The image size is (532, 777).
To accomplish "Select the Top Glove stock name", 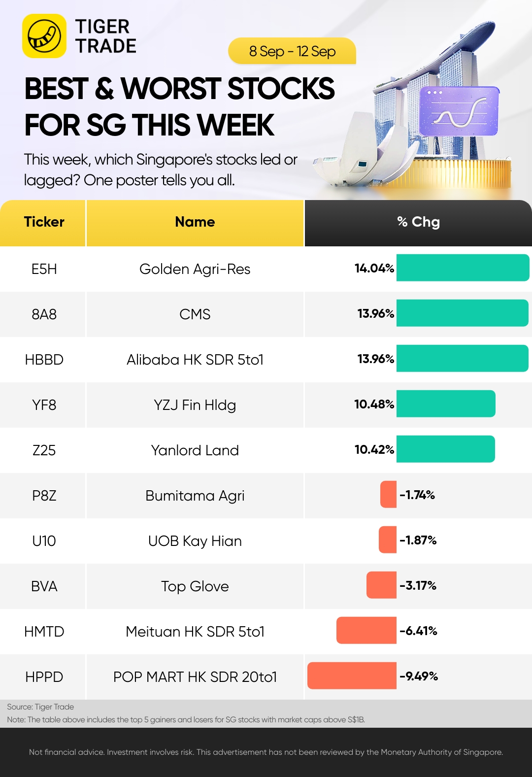I will pyautogui.click(x=195, y=586).
